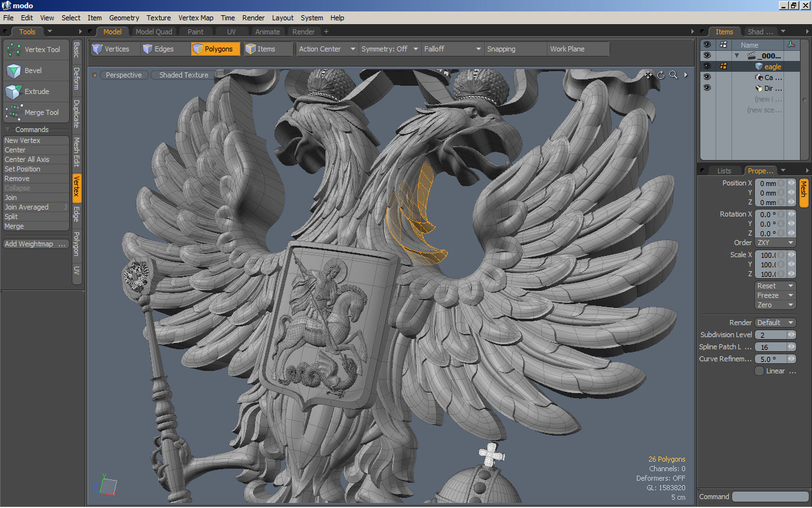Click the Scale X value field
The width and height of the screenshot is (812, 508).
point(770,255)
